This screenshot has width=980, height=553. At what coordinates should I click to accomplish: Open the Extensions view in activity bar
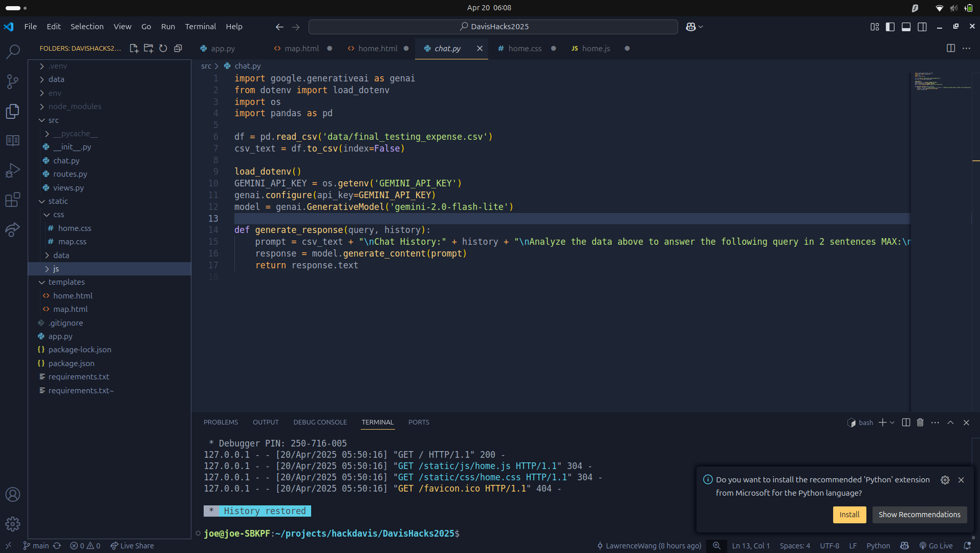(x=13, y=199)
